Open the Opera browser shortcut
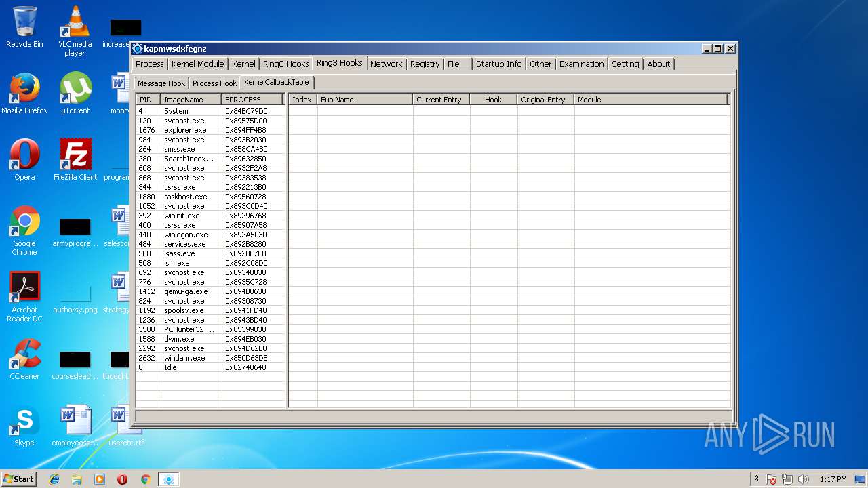 24,160
